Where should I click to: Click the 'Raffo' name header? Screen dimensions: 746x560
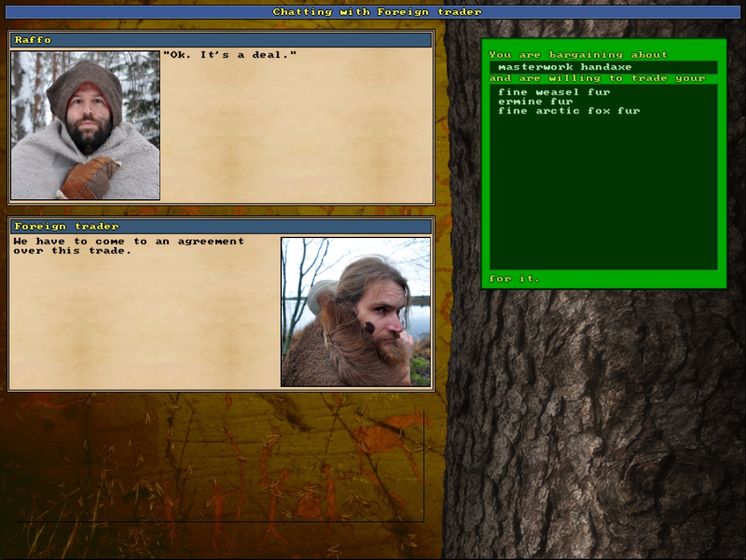click(x=221, y=40)
